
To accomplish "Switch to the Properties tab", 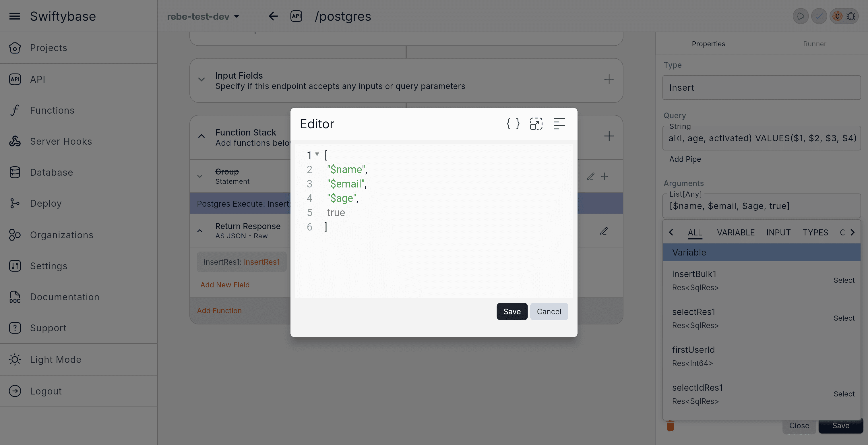I will [708, 44].
